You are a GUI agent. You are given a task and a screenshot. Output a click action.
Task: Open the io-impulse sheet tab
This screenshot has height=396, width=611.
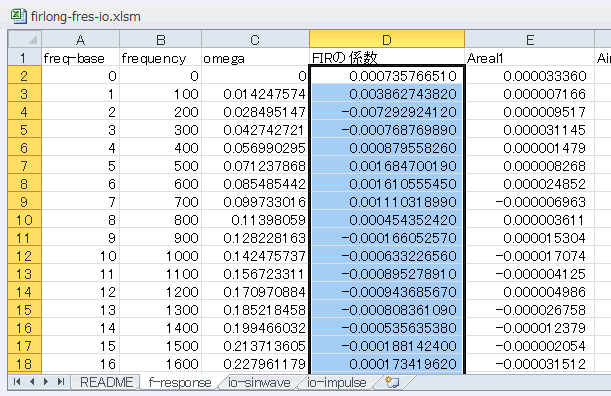pos(337,382)
